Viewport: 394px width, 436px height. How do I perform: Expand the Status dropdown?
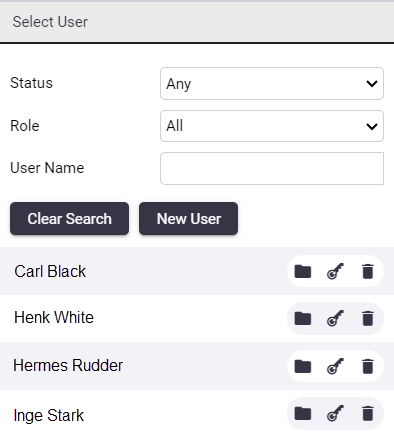click(x=272, y=83)
